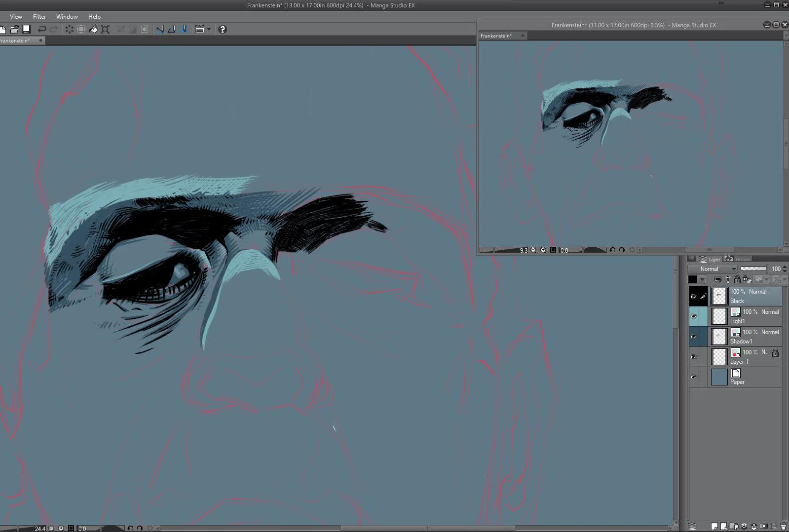
Task: Click Create Layer Mask icon
Action: 764,527
